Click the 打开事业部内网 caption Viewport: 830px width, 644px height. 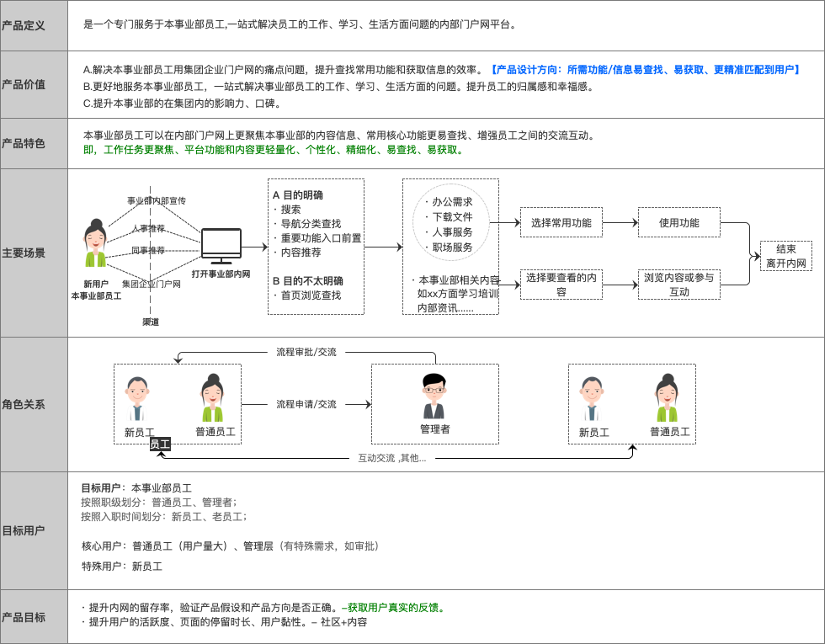coord(221,274)
